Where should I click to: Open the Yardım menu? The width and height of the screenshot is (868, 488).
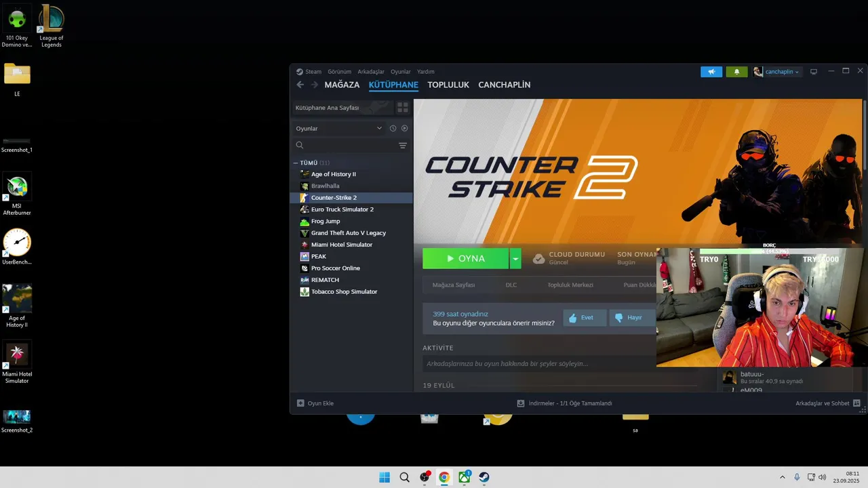[x=425, y=71]
